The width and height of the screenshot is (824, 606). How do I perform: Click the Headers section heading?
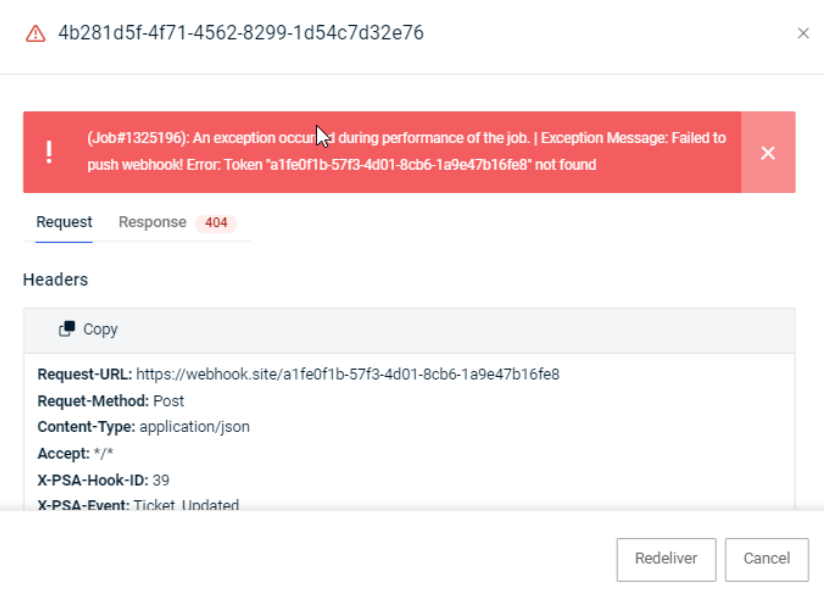tap(55, 280)
